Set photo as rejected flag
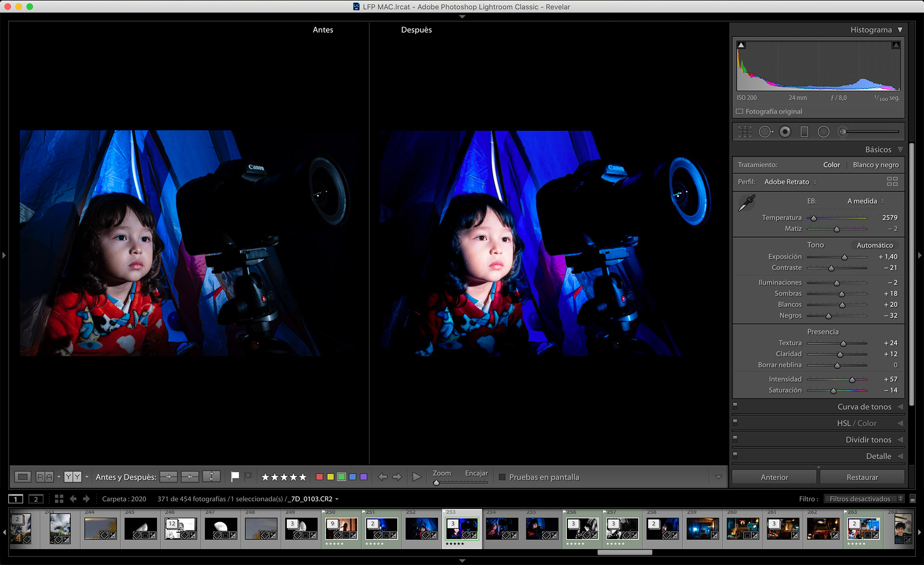 coord(248,476)
